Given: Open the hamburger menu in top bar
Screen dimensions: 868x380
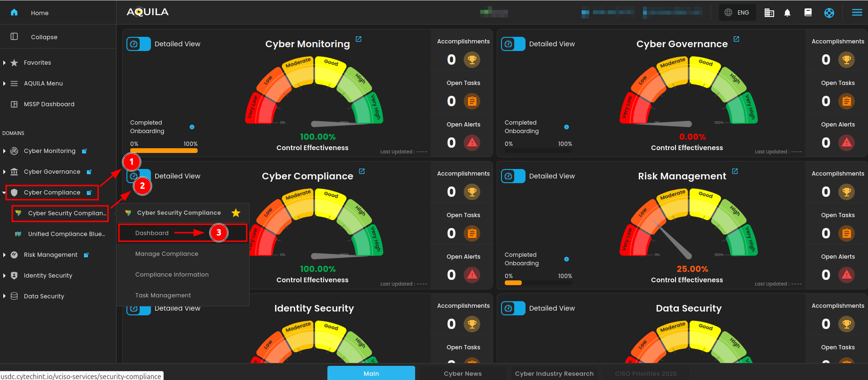Looking at the screenshot, I should tap(857, 13).
